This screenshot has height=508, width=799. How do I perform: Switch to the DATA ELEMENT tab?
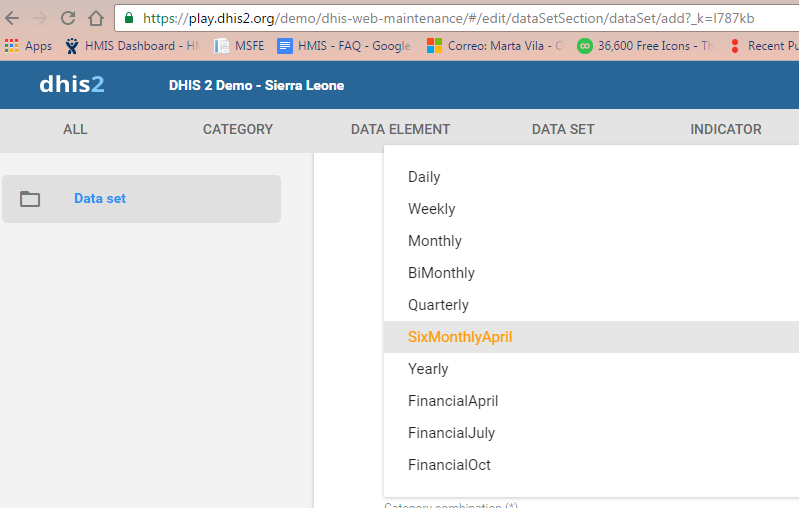[x=401, y=129]
